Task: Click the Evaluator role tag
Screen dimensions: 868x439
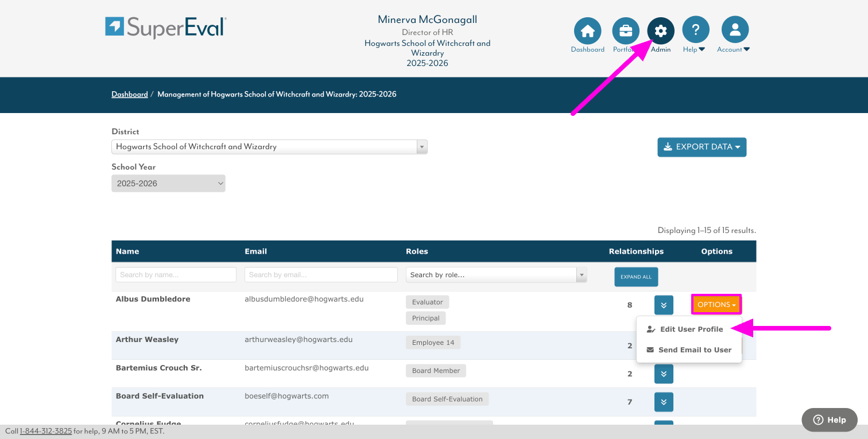Action: pyautogui.click(x=428, y=302)
